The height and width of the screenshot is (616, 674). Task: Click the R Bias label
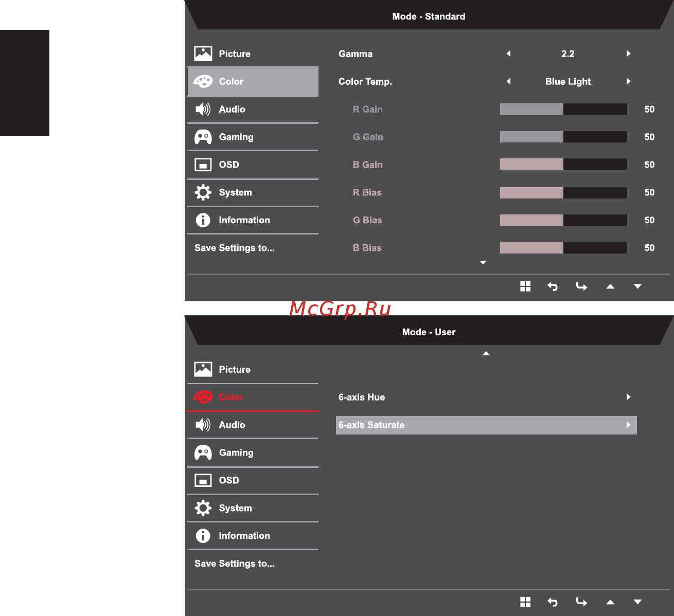pos(367,192)
